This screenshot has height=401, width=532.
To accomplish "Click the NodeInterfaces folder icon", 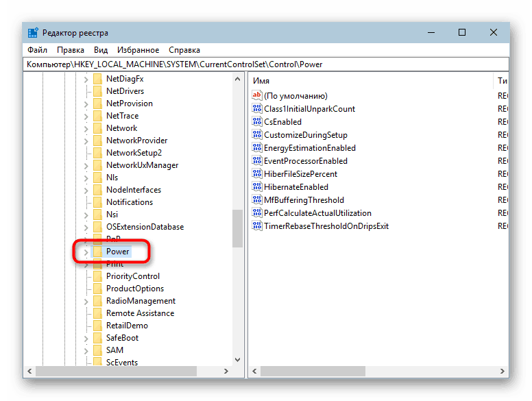I will 97,190.
